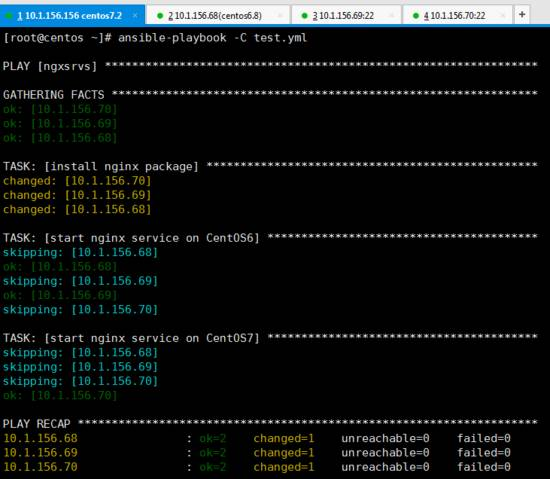Image resolution: width=550 pixels, height=479 pixels.
Task: Close the 10.1.156.156 centos7.2 tab
Action: tap(135, 15)
